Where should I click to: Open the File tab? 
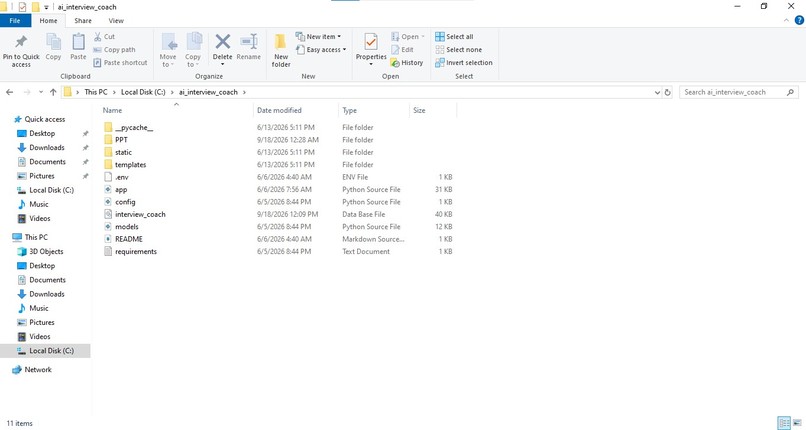point(15,21)
